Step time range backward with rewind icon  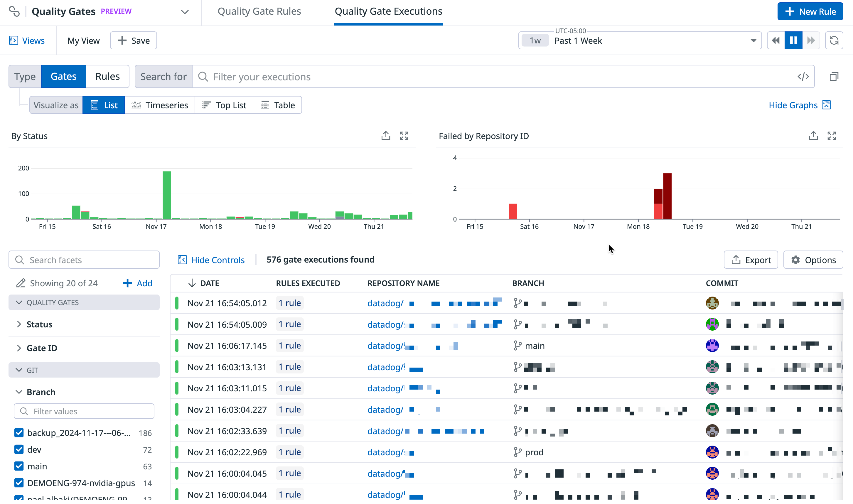pos(776,41)
